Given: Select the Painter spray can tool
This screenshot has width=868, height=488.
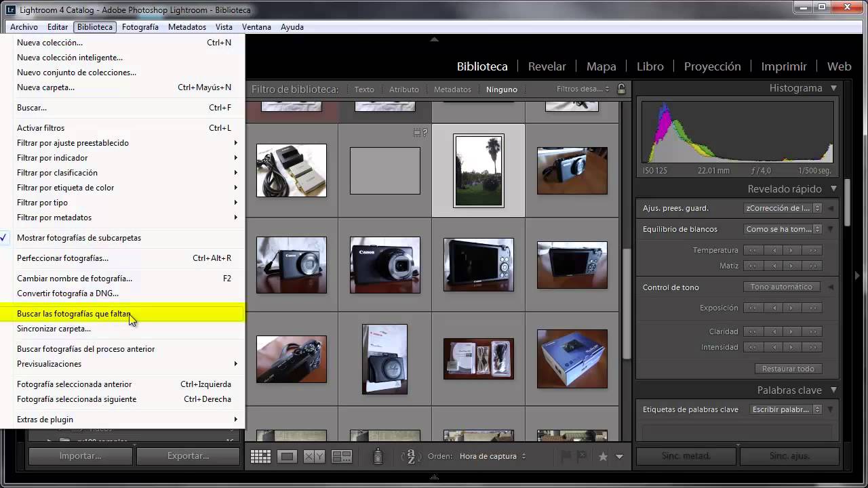Looking at the screenshot, I should point(378,457).
